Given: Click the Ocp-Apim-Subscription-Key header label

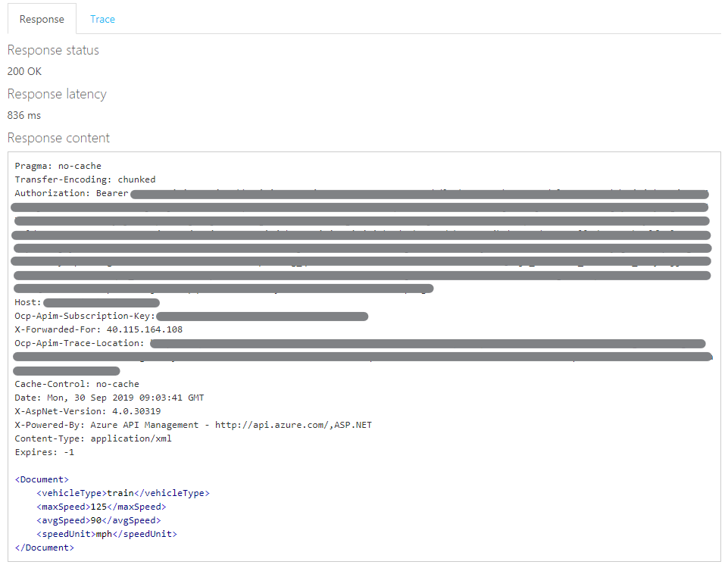Looking at the screenshot, I should pyautogui.click(x=85, y=316).
